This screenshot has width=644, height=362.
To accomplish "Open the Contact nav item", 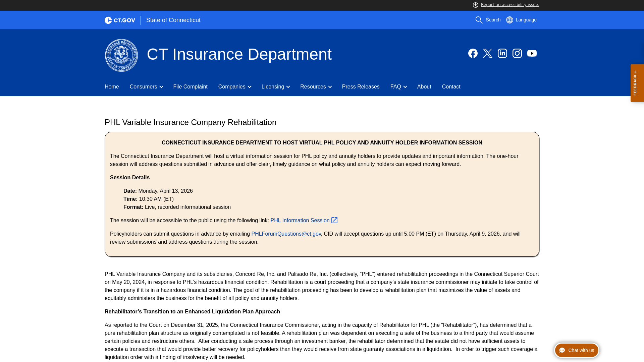I will [451, 87].
